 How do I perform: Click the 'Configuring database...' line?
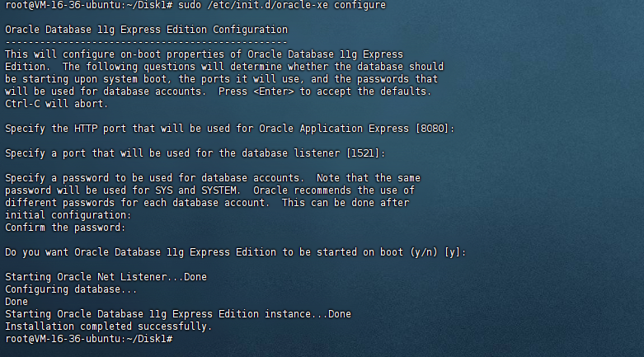(71, 289)
